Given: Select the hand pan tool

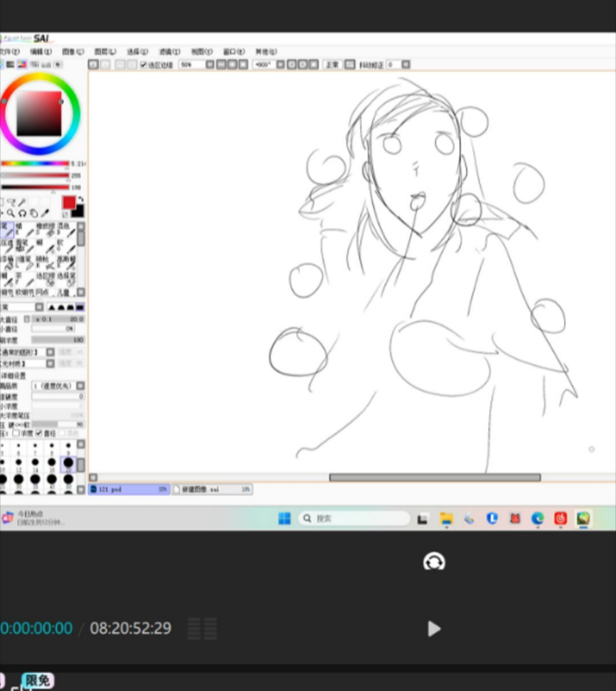Looking at the screenshot, I should pos(33,213).
